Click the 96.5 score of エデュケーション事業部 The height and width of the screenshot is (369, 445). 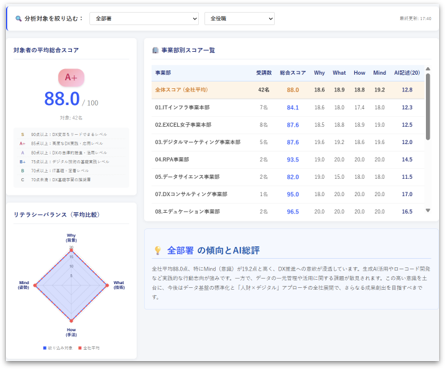click(293, 211)
